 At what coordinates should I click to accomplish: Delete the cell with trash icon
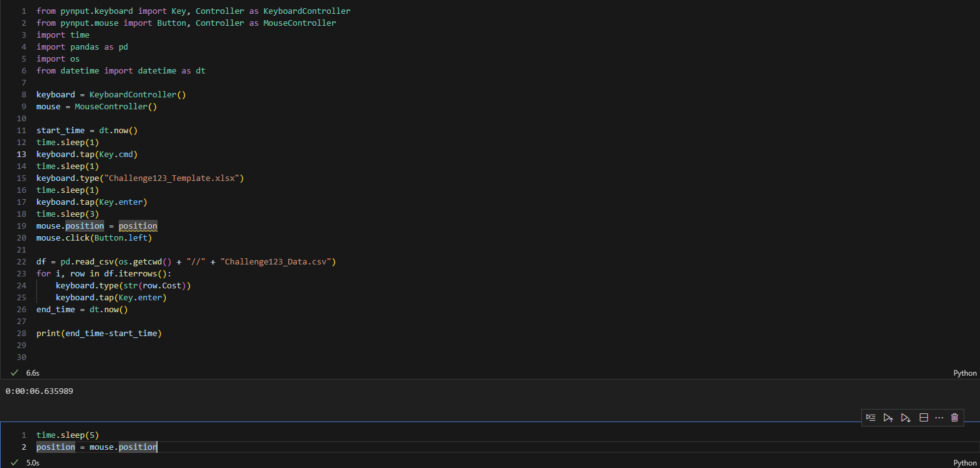click(954, 418)
